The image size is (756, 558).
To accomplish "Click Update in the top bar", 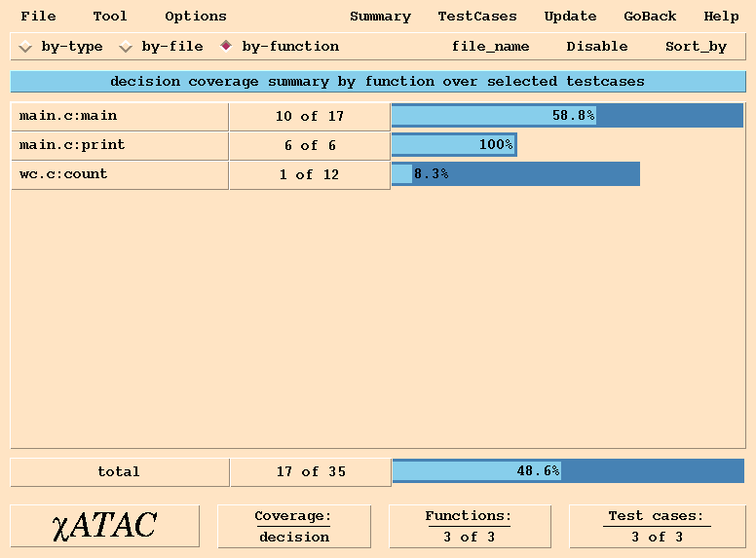I will 570,17.
